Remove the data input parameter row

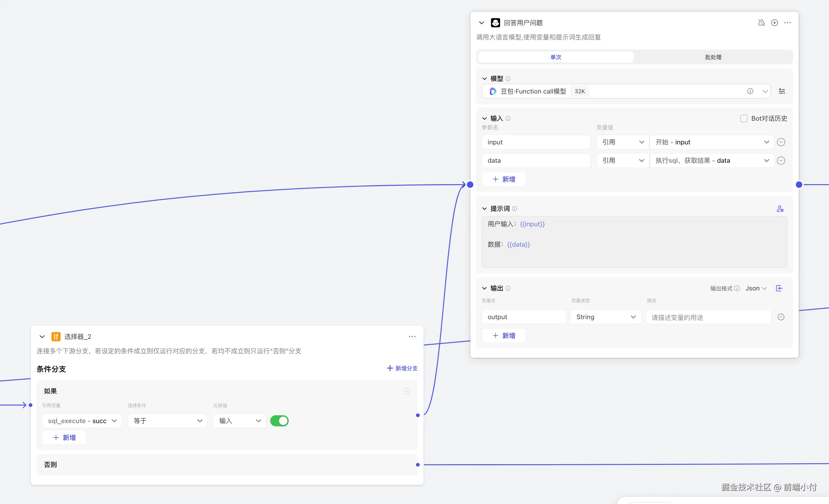pyautogui.click(x=781, y=160)
